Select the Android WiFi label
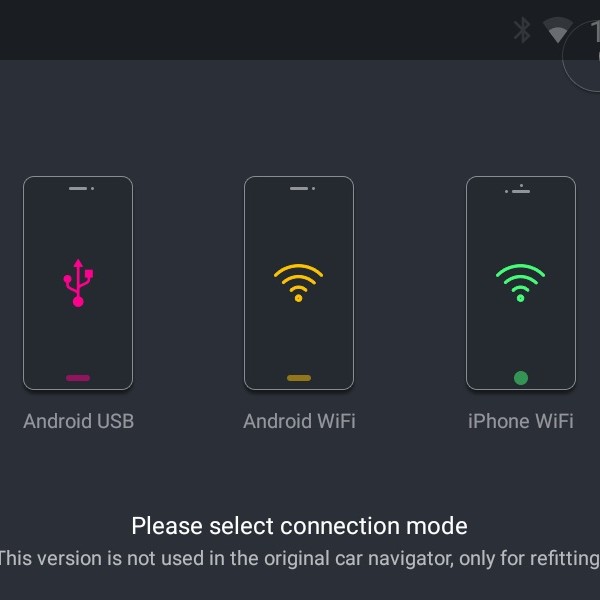600x600 pixels. pyautogui.click(x=299, y=421)
